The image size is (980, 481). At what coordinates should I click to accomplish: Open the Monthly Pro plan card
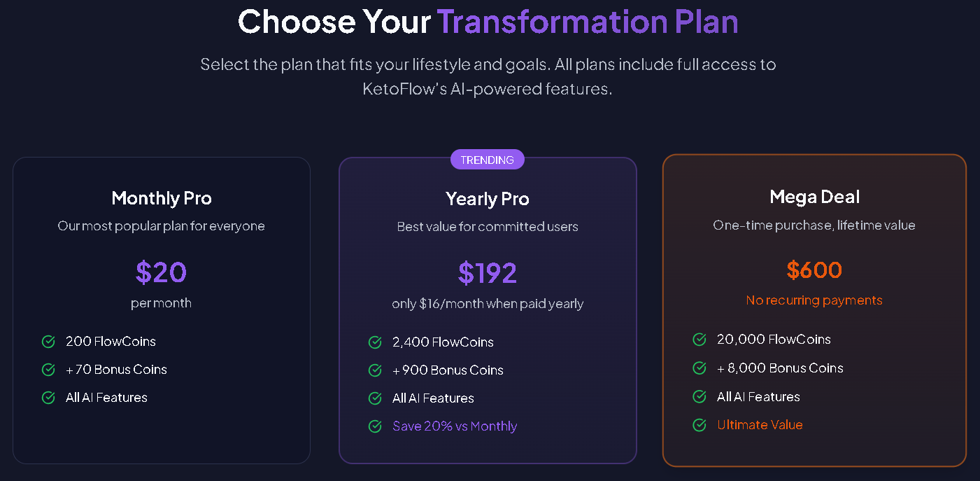(x=162, y=309)
